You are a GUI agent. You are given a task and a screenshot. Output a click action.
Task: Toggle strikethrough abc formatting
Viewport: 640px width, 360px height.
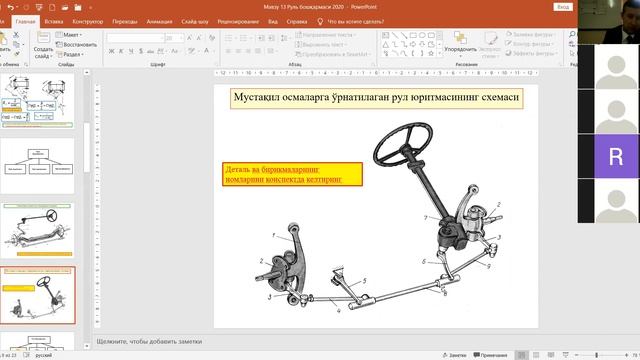(x=150, y=51)
